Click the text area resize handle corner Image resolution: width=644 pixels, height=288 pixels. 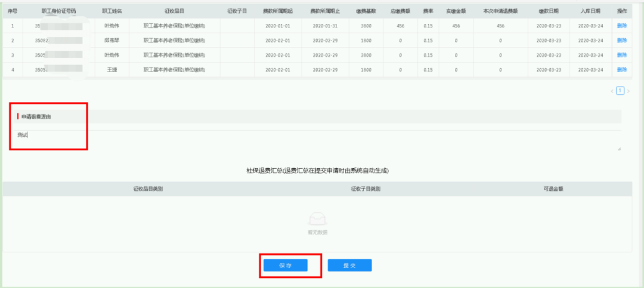tap(619, 149)
